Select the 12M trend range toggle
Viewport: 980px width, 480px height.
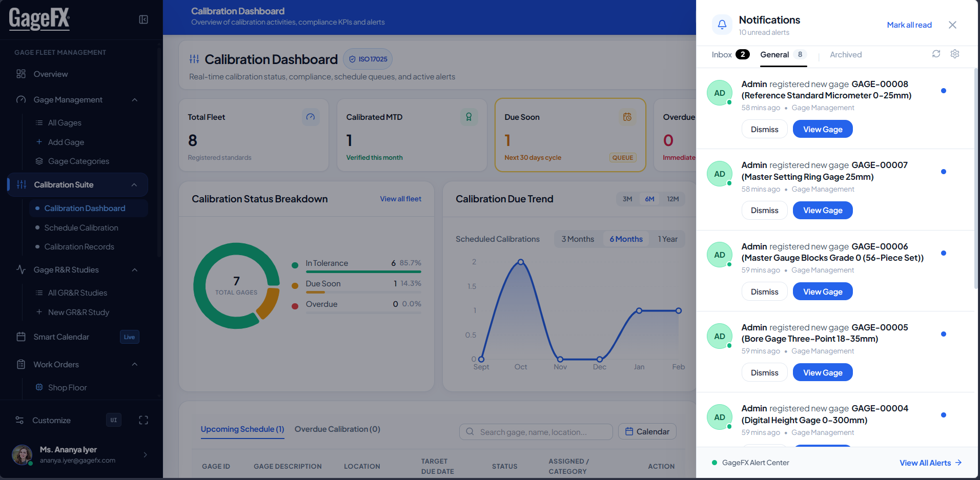673,199
